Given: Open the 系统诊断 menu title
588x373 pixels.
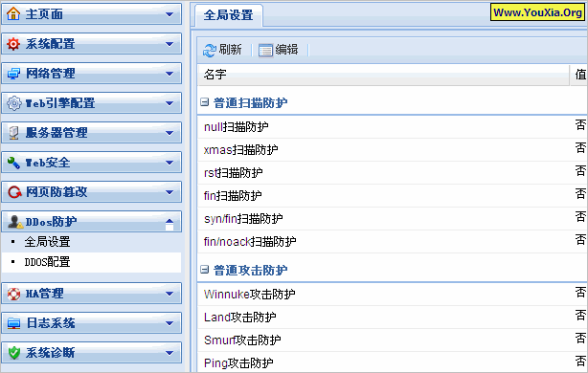Looking at the screenshot, I should 50,353.
